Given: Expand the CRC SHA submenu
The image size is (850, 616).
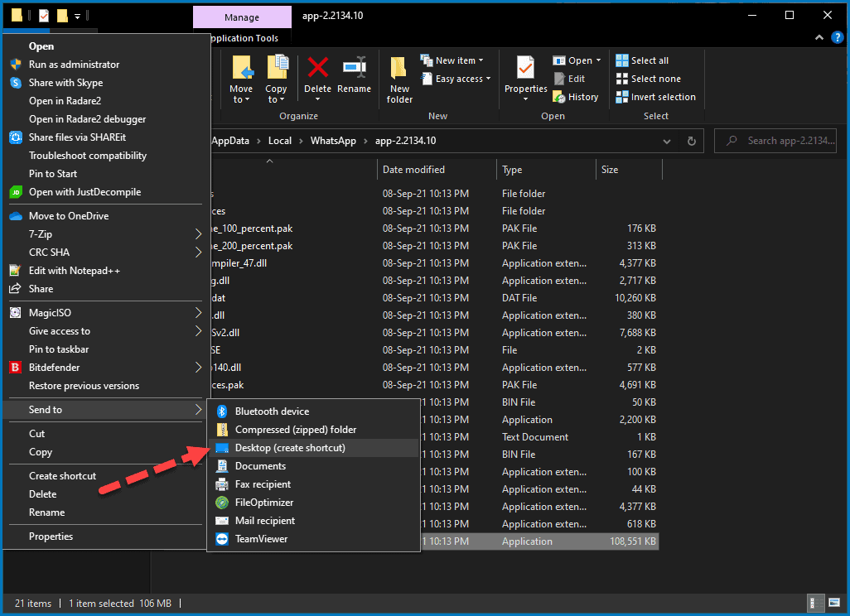Looking at the screenshot, I should 106,253.
